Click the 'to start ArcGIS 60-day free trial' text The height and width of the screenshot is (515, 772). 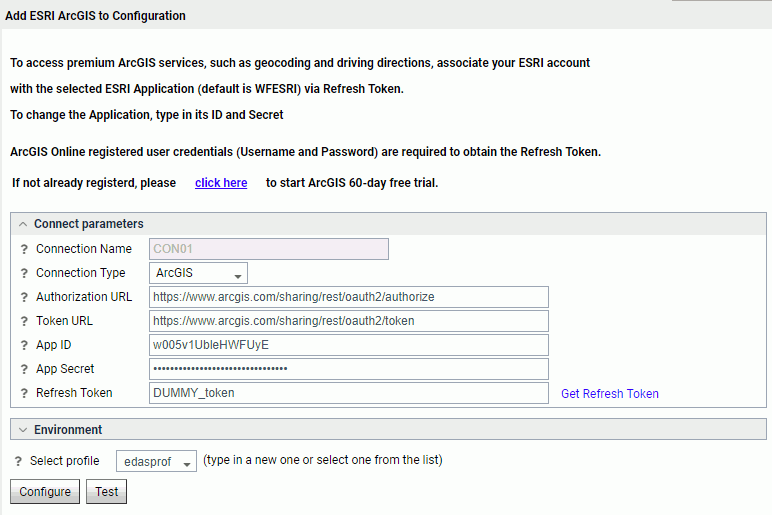click(x=352, y=183)
